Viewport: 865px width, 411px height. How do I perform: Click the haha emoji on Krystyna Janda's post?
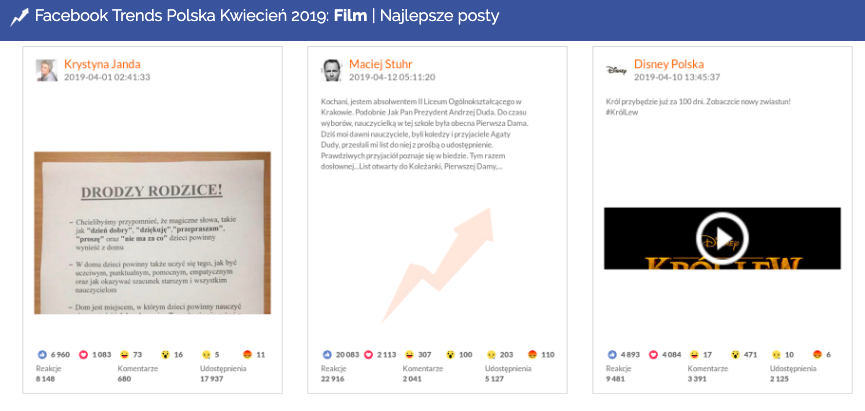click(124, 354)
